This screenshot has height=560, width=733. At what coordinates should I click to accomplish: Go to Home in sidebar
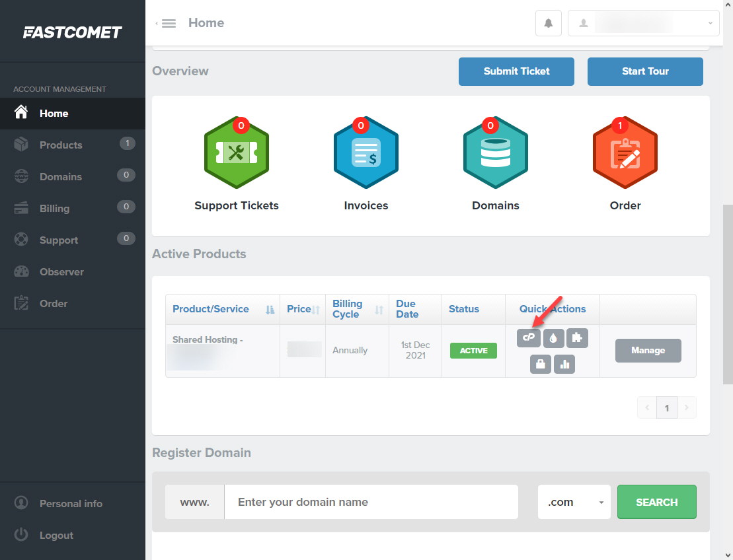73,114
